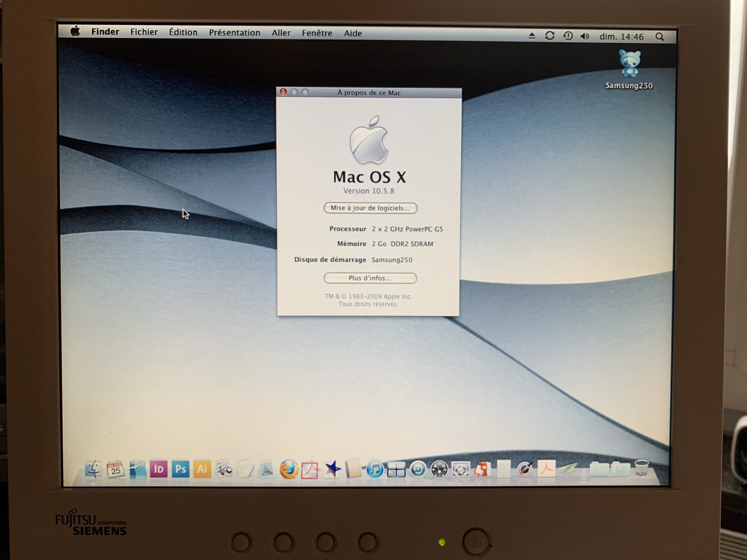Open Mail stamp icon in Dock

pos(267,469)
